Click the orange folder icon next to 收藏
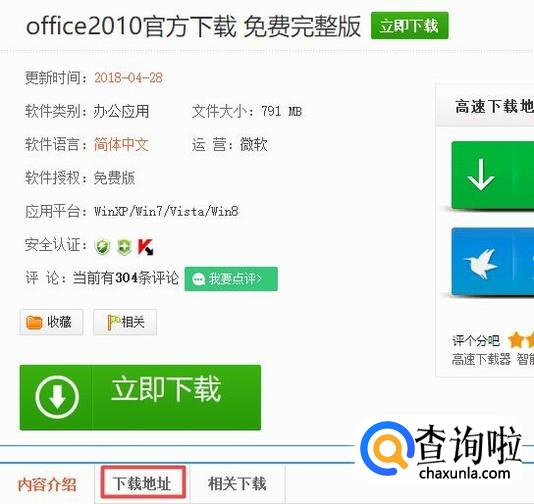534x504 pixels. tap(34, 322)
